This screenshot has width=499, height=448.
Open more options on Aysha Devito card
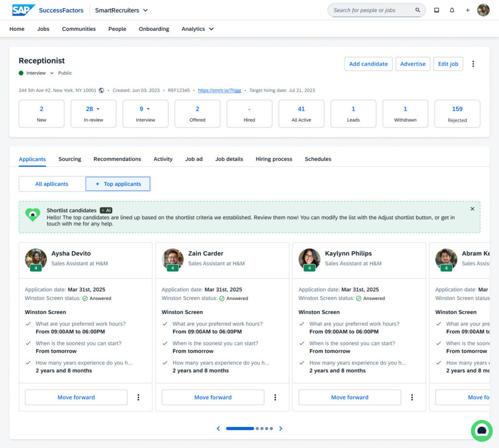tap(138, 397)
